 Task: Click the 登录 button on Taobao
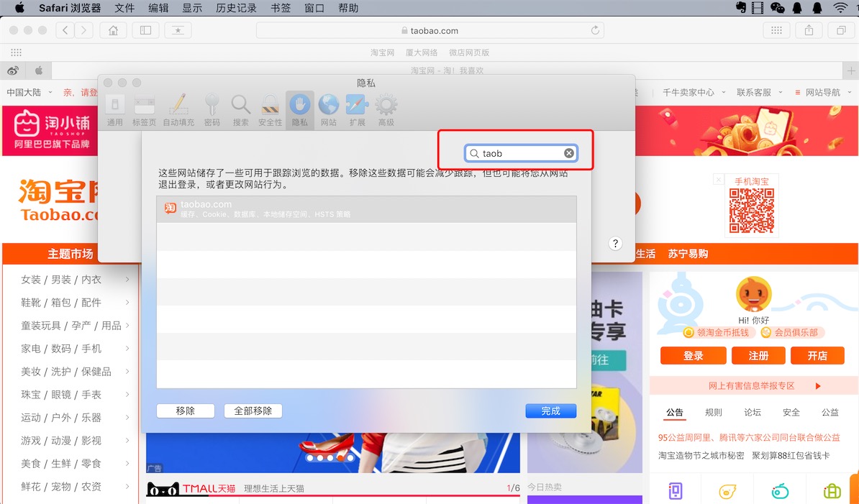tap(693, 356)
